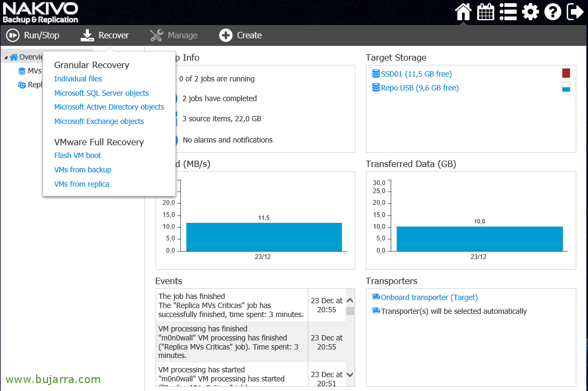
Task: Click the Manage wrench icon
Action: pyautogui.click(x=157, y=35)
